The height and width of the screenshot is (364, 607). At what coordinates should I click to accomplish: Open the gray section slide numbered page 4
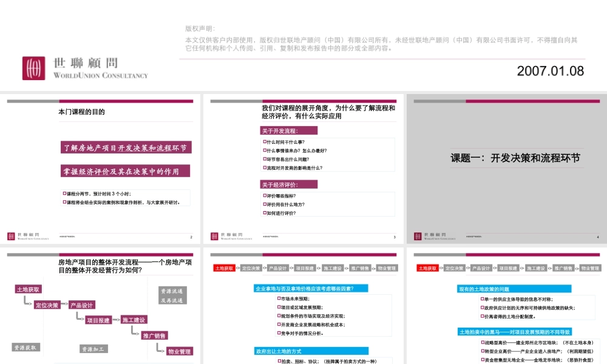pyautogui.click(x=507, y=169)
